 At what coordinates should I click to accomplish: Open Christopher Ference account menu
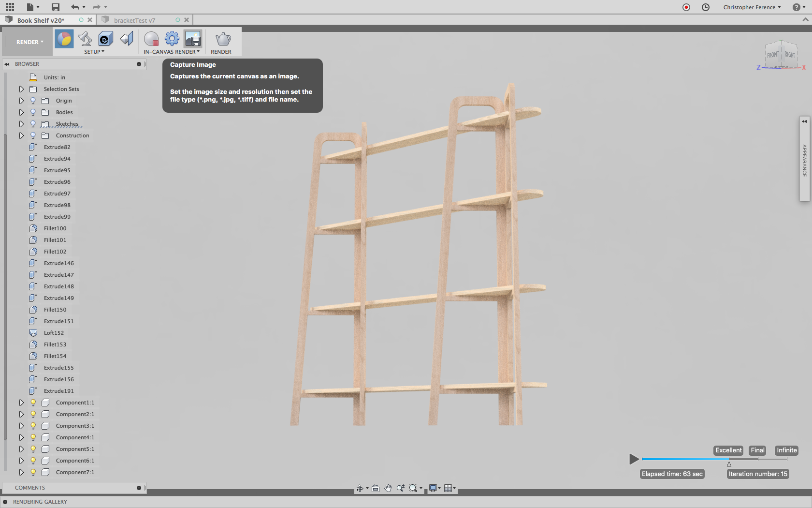click(752, 7)
